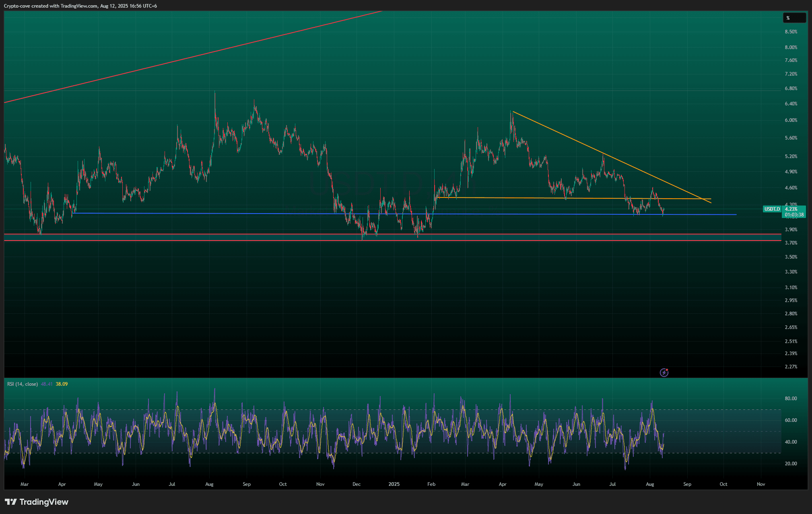Click the purple 48.41 RSI value
812x514 pixels.
tap(47, 384)
